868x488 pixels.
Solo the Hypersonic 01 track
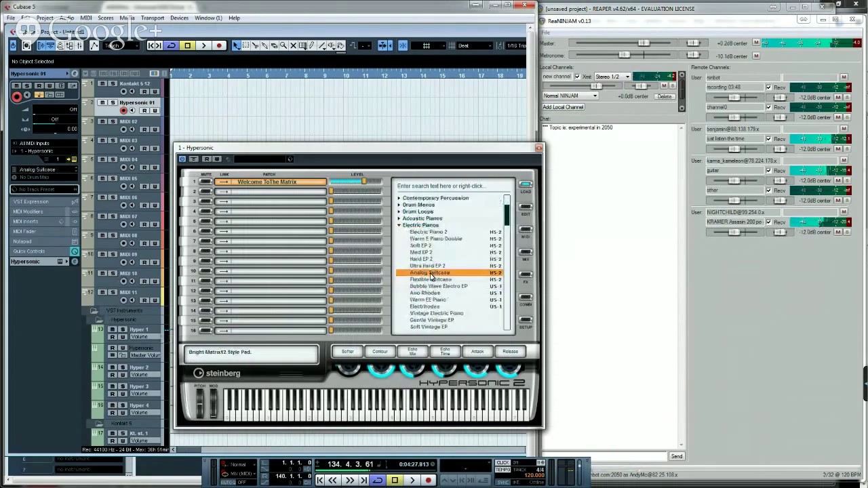pyautogui.click(x=113, y=102)
